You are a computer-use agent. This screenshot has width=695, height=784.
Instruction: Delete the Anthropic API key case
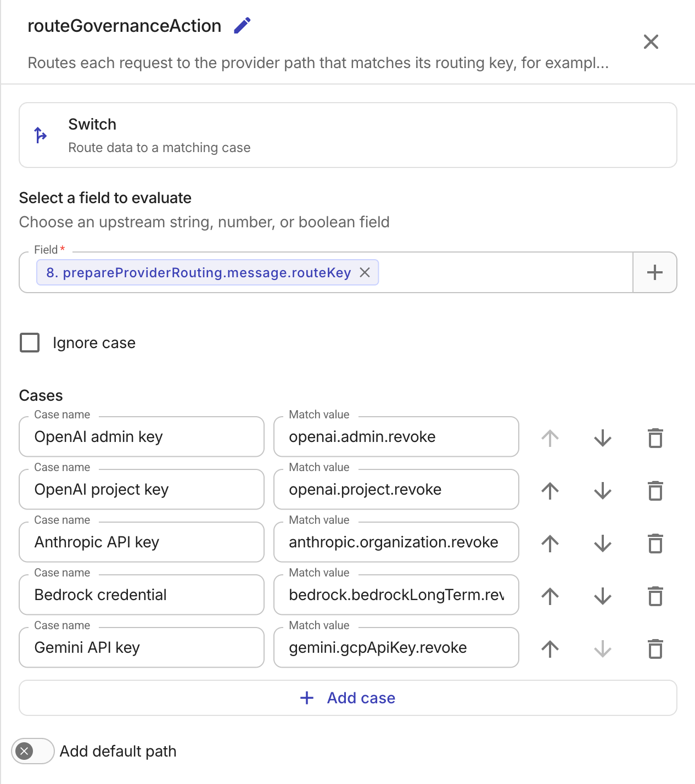[x=655, y=543]
